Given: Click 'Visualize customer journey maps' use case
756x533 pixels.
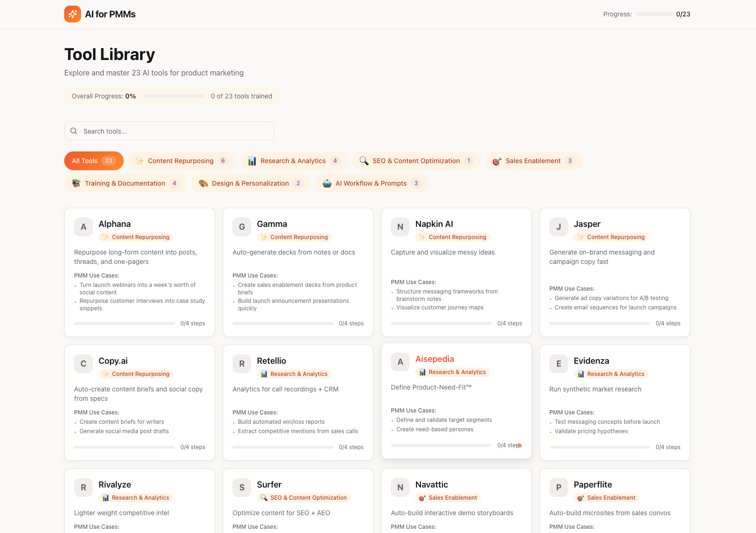Looking at the screenshot, I should (440, 308).
